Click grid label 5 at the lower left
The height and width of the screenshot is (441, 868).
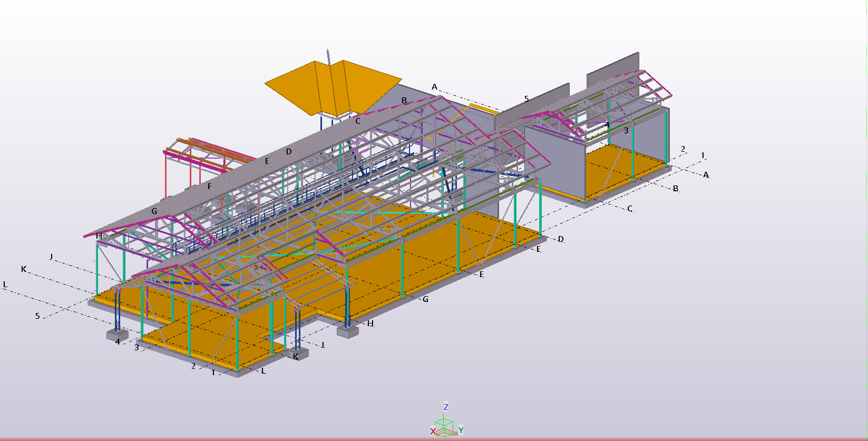pos(37,316)
